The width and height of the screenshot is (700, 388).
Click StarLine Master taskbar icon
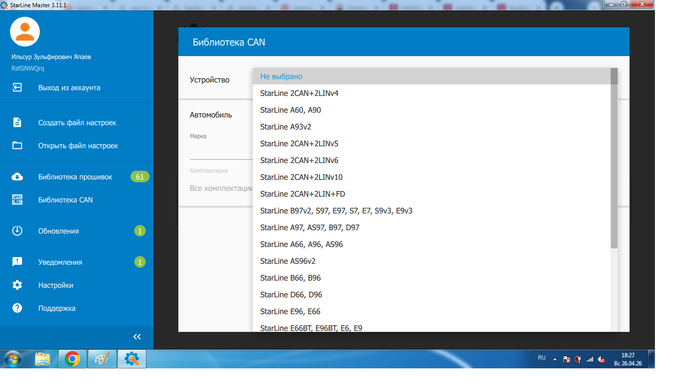132,359
